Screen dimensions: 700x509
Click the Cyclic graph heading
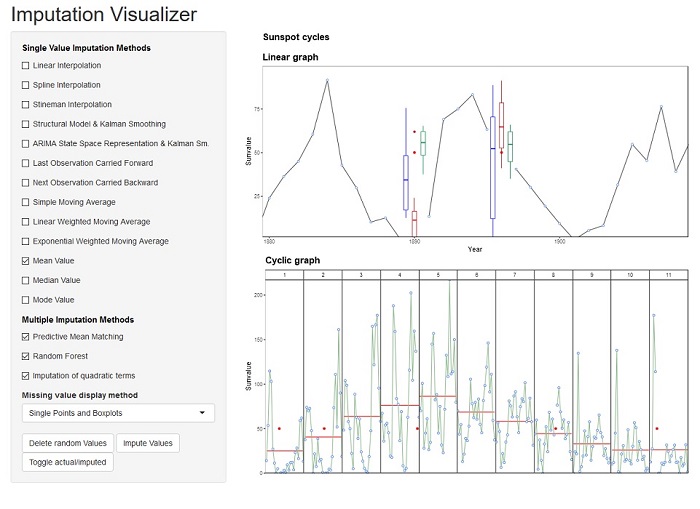(292, 260)
